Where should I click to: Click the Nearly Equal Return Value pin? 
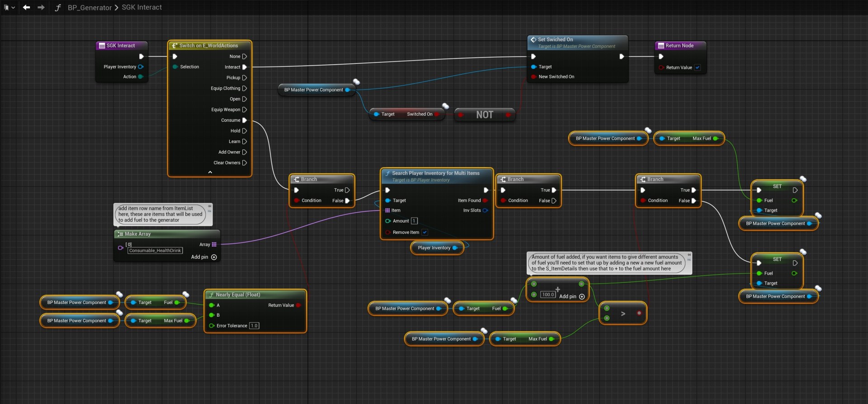(298, 305)
